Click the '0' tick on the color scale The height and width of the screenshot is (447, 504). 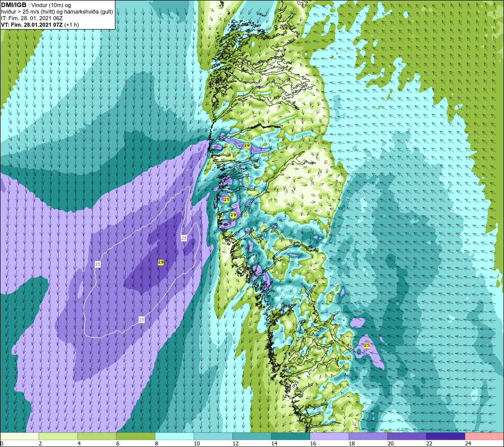tap(2, 443)
